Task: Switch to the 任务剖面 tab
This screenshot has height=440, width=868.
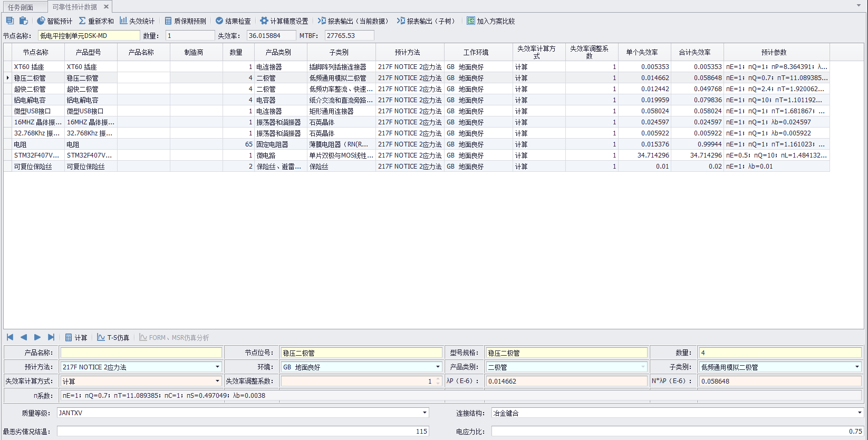Action: pos(21,7)
